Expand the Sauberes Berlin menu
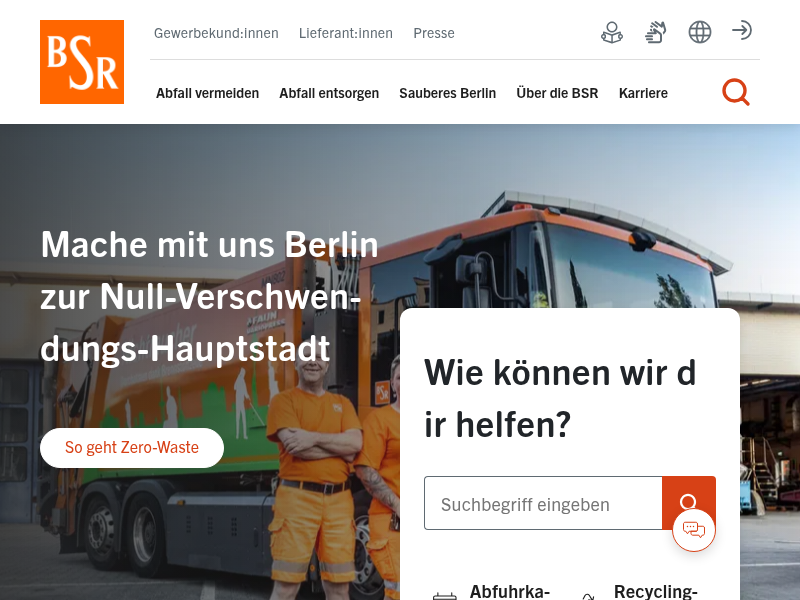 click(447, 93)
